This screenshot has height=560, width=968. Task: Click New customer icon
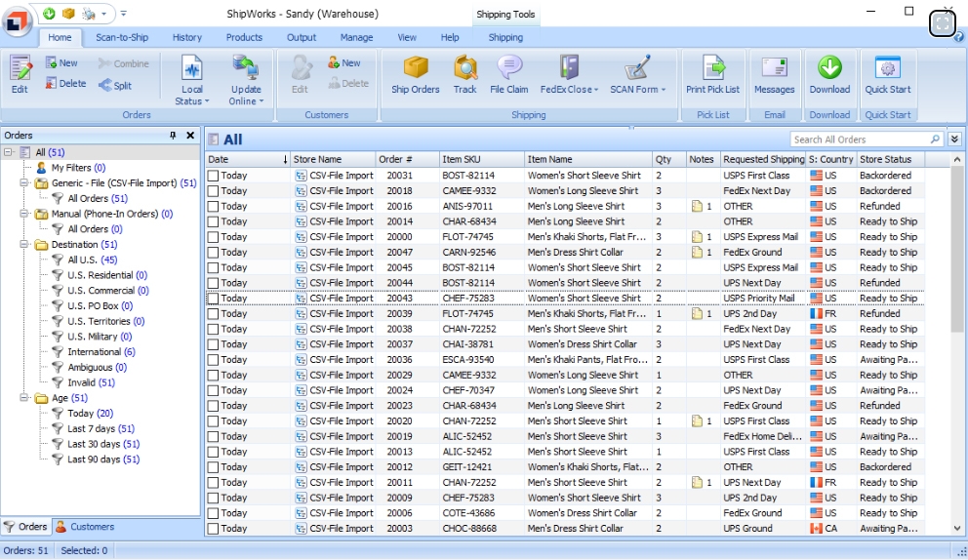[x=334, y=62]
